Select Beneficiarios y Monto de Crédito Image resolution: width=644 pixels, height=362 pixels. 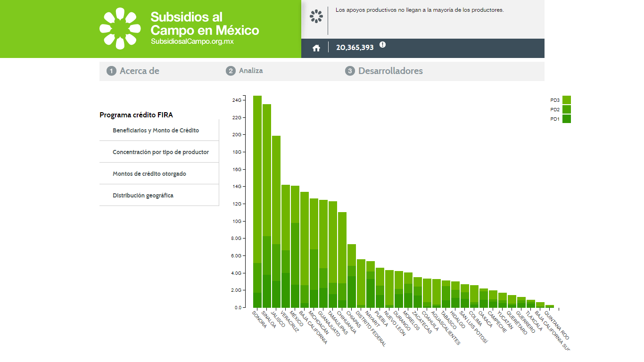pos(156,131)
